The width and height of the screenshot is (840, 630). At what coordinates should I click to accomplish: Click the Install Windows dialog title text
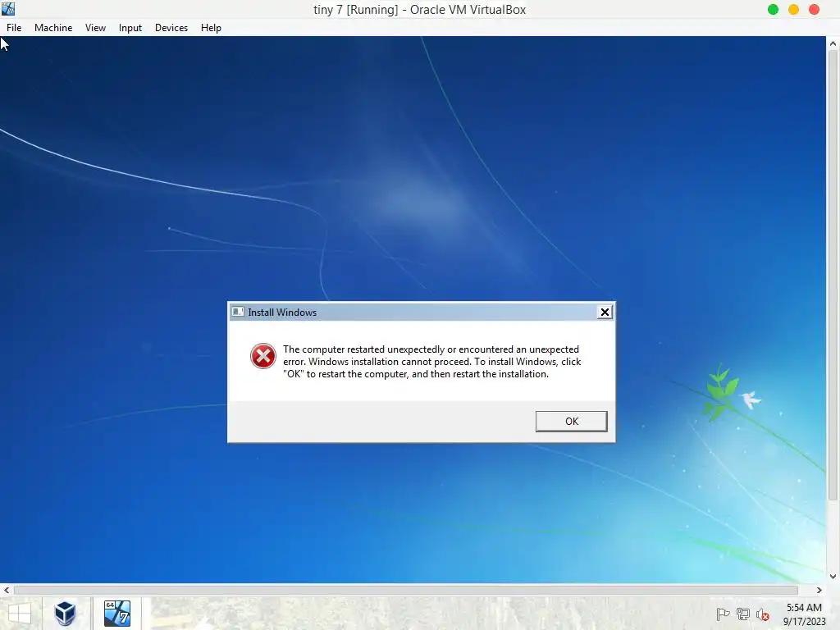point(282,313)
